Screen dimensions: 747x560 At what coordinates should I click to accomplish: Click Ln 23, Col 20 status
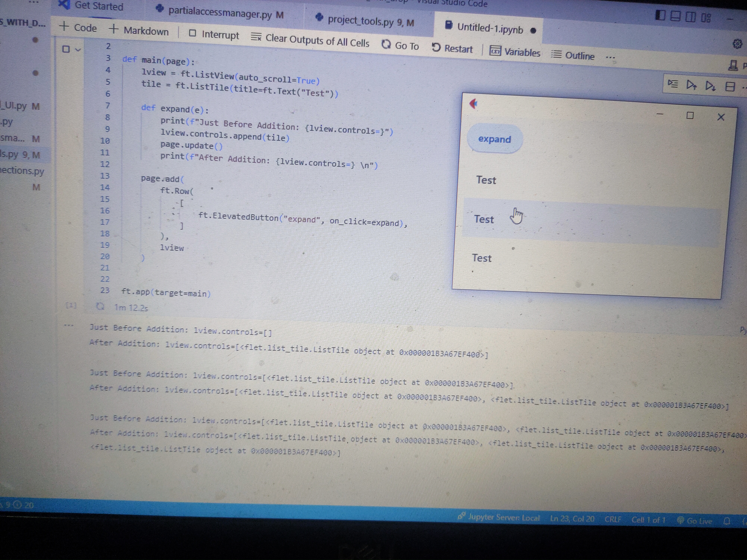pyautogui.click(x=572, y=519)
